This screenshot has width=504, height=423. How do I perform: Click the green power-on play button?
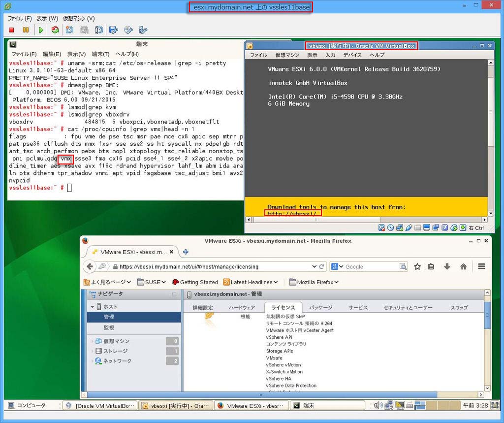[x=41, y=30]
